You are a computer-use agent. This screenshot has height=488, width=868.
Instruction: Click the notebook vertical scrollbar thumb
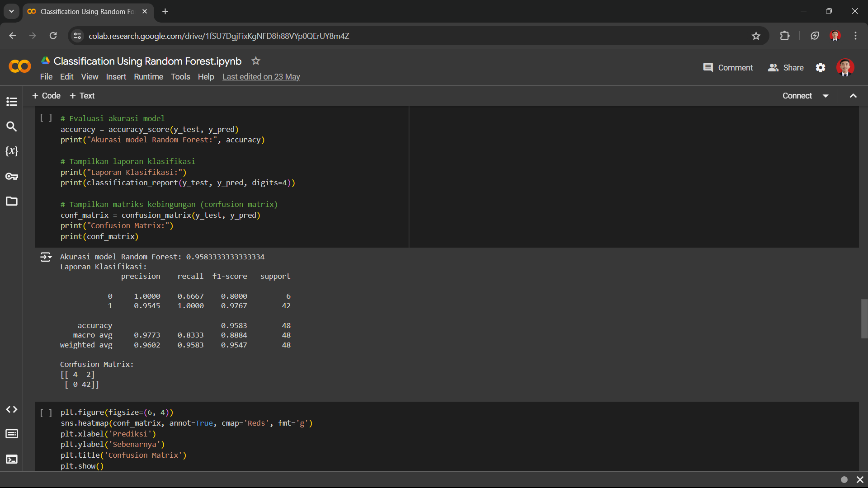(x=864, y=318)
